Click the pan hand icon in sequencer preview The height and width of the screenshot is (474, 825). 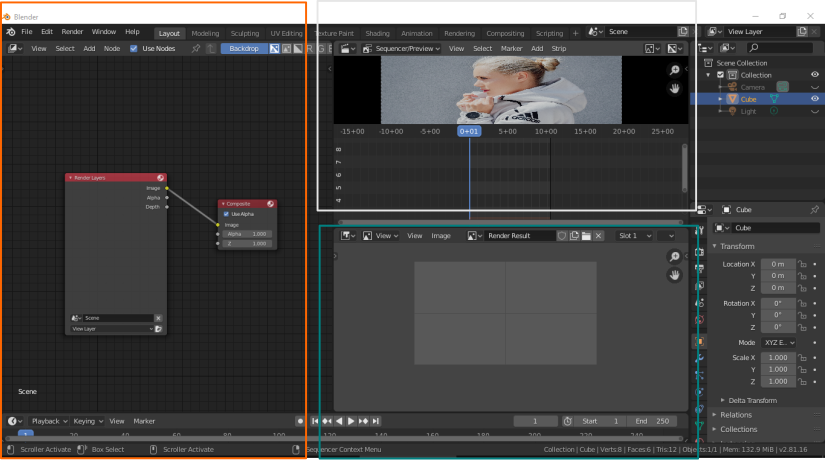pyautogui.click(x=675, y=88)
